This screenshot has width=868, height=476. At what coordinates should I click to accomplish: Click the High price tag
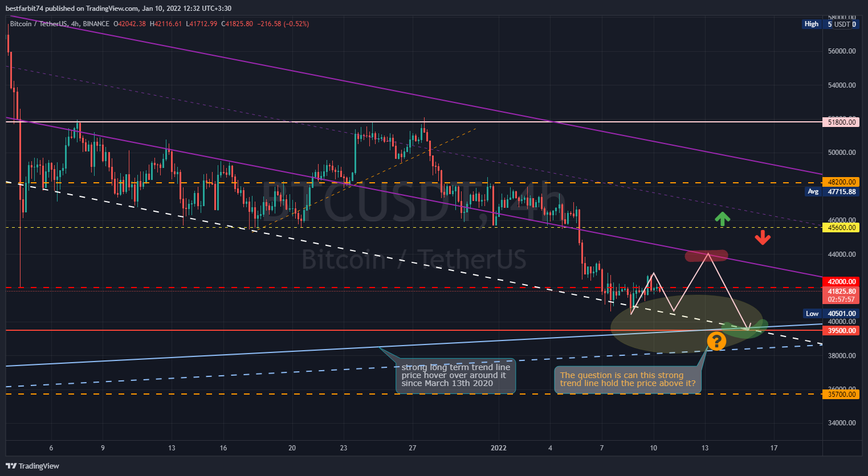tap(811, 24)
